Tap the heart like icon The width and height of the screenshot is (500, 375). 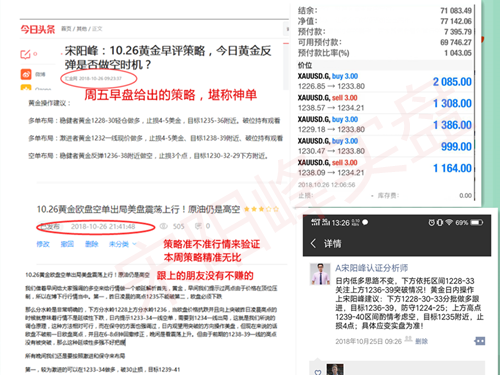point(317,372)
